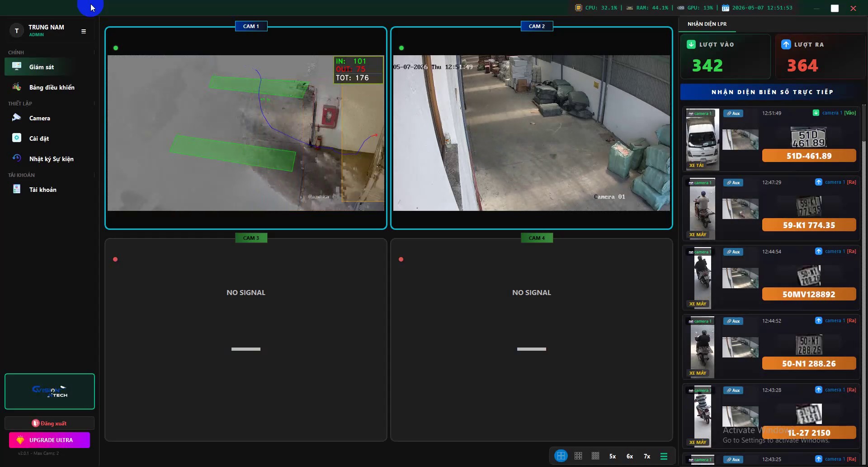Switch to 6x grid layout
This screenshot has height=467, width=868.
click(x=630, y=456)
